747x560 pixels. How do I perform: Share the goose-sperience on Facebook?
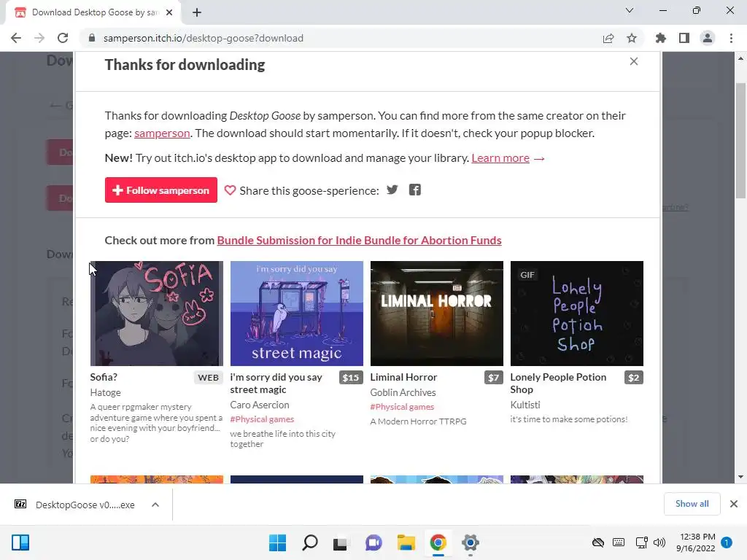point(415,190)
